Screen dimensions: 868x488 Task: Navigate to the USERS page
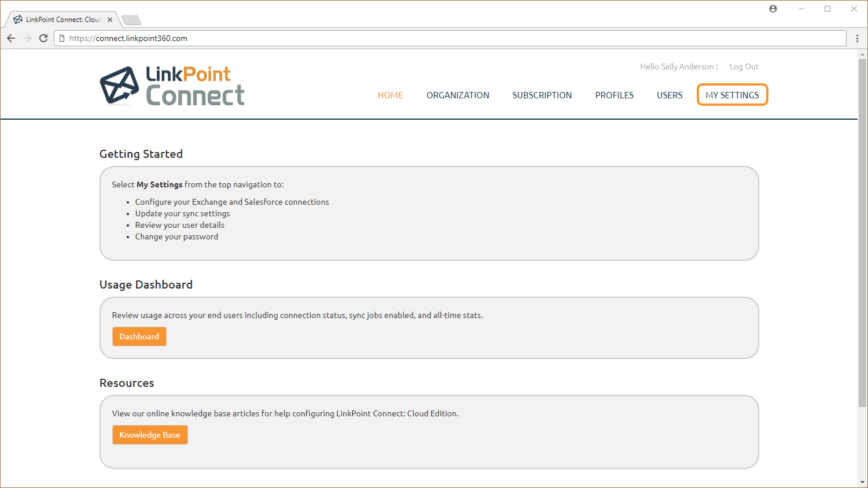click(x=670, y=95)
